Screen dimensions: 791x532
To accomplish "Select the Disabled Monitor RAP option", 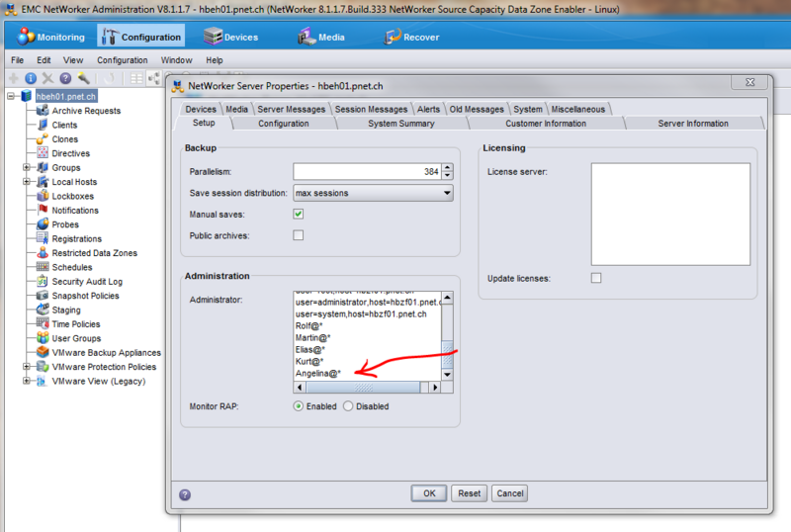I will (348, 406).
